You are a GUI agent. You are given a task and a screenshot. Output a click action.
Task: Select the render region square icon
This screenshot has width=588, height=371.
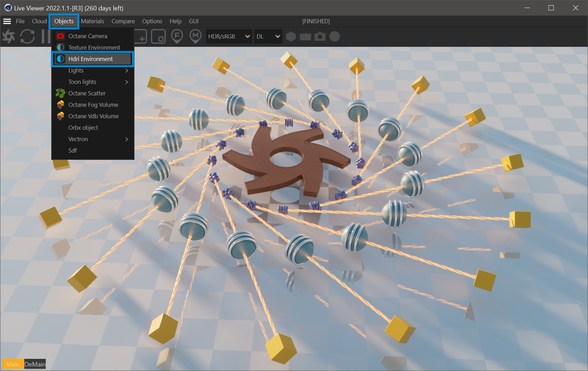click(158, 36)
